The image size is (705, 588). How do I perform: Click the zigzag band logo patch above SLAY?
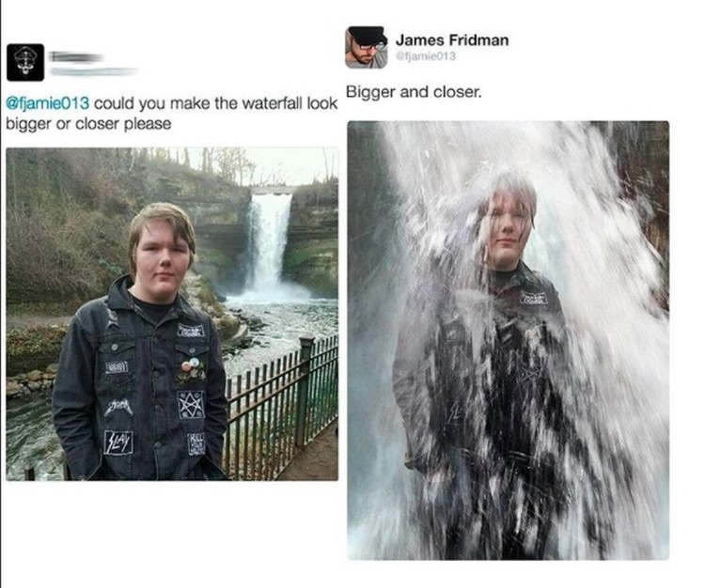click(117, 407)
